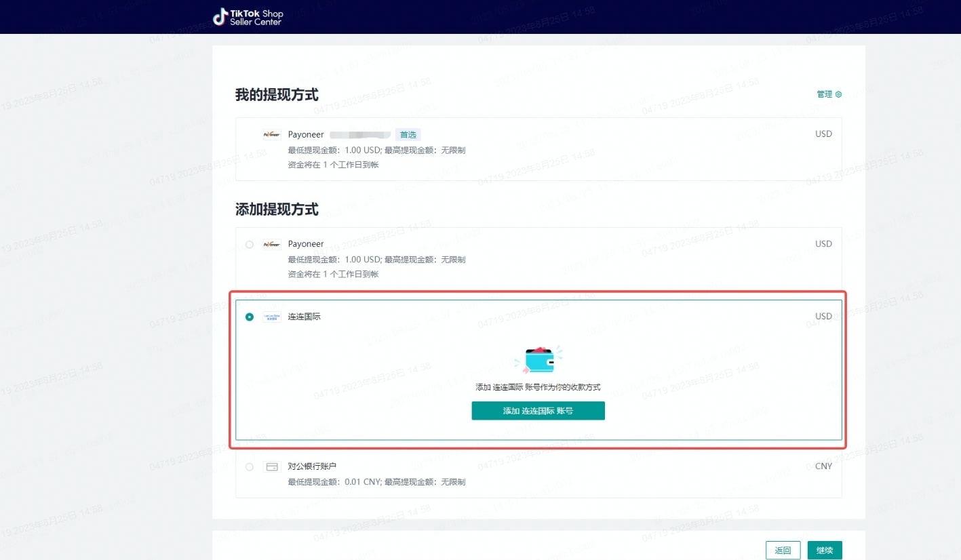Select the 连连国际 radio button

click(x=250, y=317)
